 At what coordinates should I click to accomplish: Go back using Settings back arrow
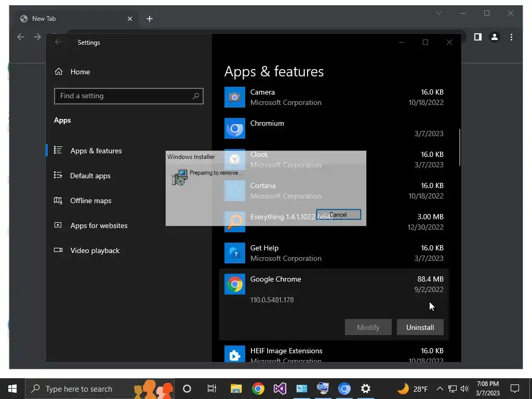tap(58, 42)
